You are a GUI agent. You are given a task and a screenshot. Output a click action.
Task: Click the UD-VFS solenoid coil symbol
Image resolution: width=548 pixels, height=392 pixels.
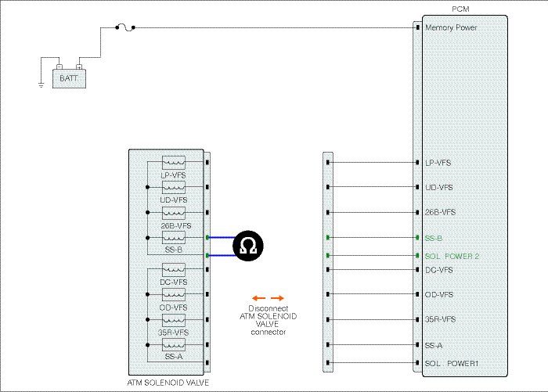click(174, 187)
